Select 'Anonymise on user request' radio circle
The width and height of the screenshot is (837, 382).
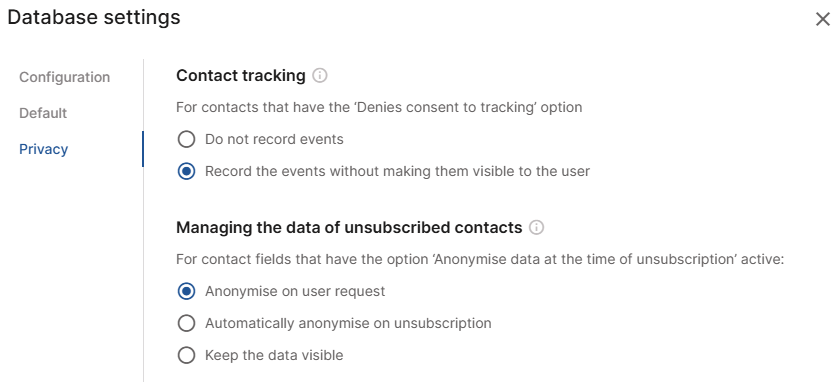click(186, 291)
